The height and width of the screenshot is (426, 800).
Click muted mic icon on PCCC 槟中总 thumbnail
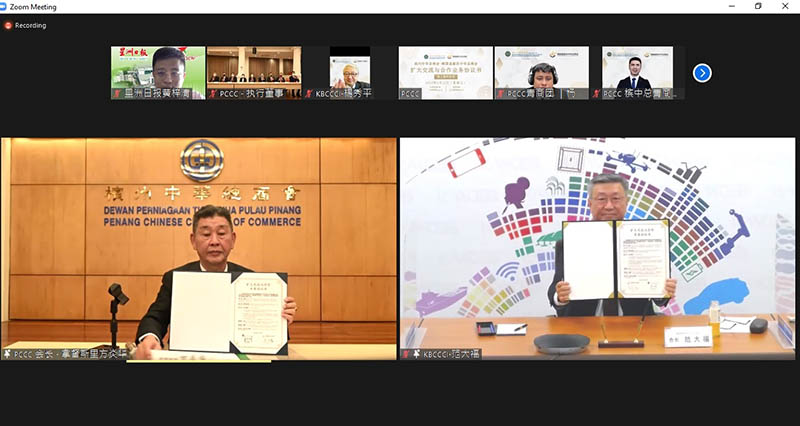pyautogui.click(x=597, y=94)
